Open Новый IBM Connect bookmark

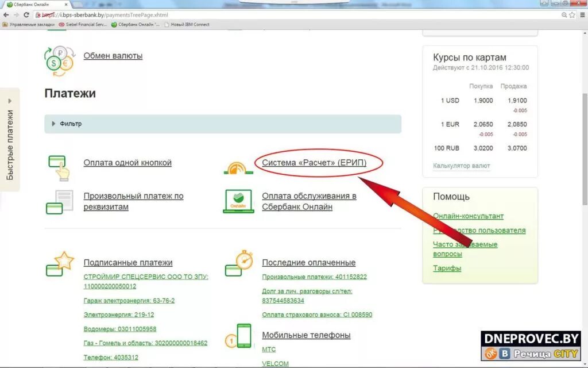tap(187, 24)
